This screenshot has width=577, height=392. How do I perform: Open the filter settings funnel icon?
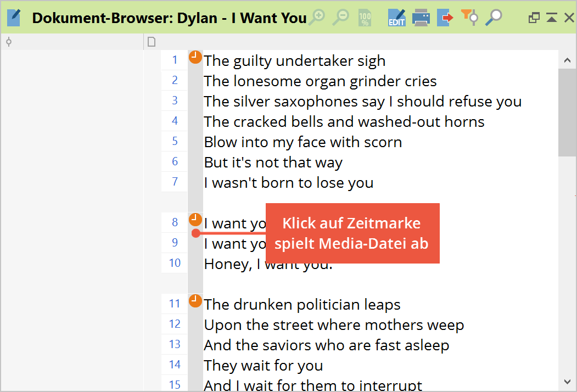pos(469,18)
